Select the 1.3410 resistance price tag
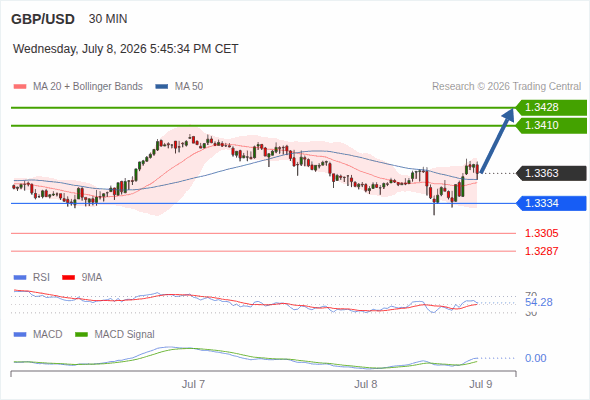This screenshot has width=590, height=400. pyautogui.click(x=551, y=125)
